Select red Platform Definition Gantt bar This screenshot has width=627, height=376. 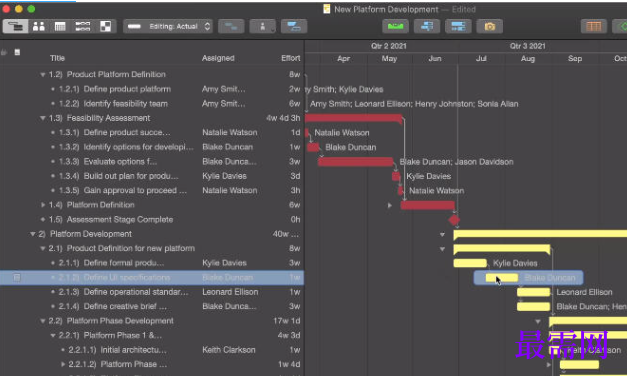427,205
